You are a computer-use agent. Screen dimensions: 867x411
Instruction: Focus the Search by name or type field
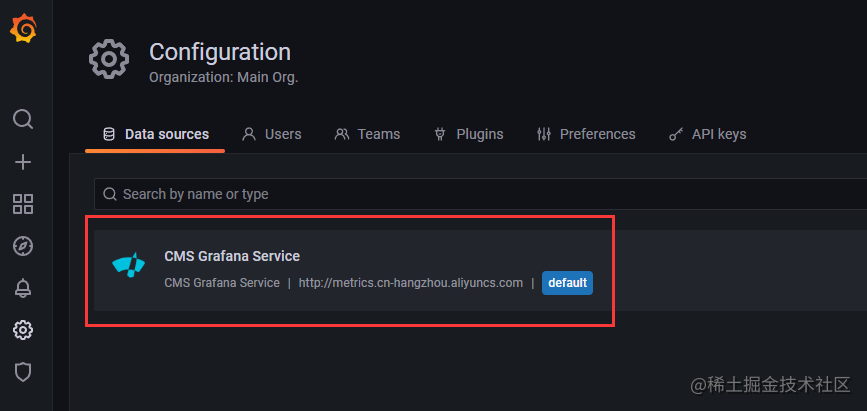coord(480,194)
